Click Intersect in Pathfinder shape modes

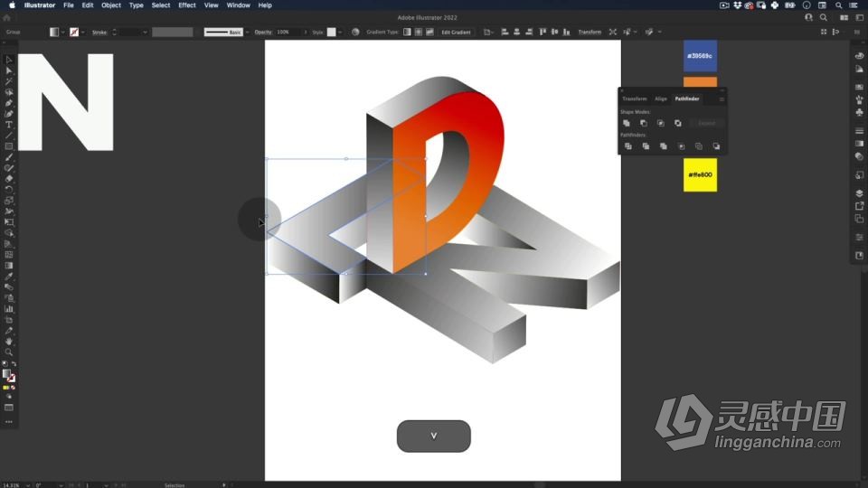[x=661, y=123]
